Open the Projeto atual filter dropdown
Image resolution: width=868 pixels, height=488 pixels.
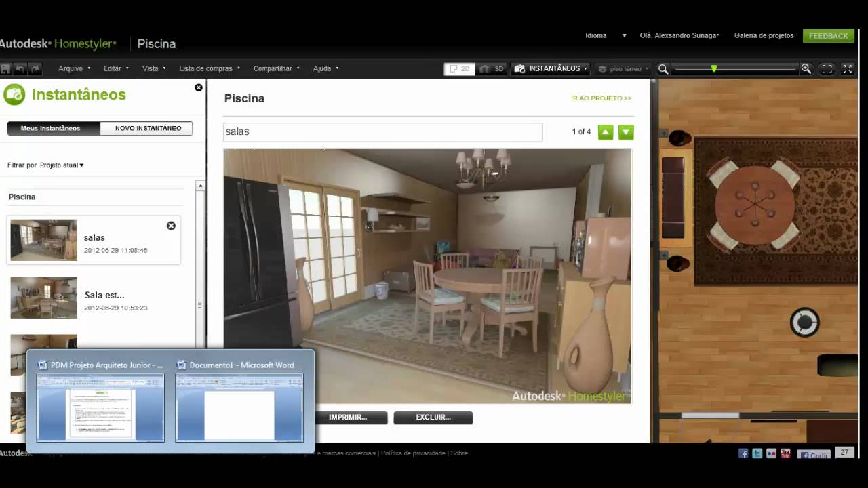tap(62, 165)
